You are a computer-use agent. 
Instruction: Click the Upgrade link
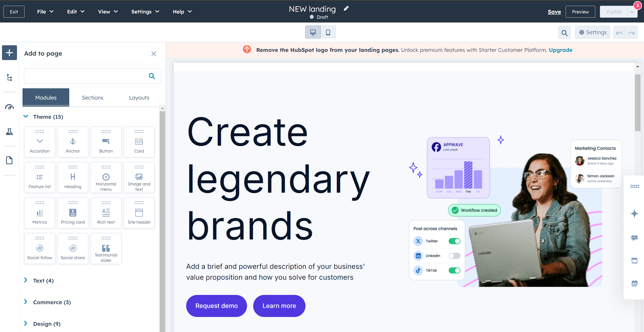click(x=561, y=50)
